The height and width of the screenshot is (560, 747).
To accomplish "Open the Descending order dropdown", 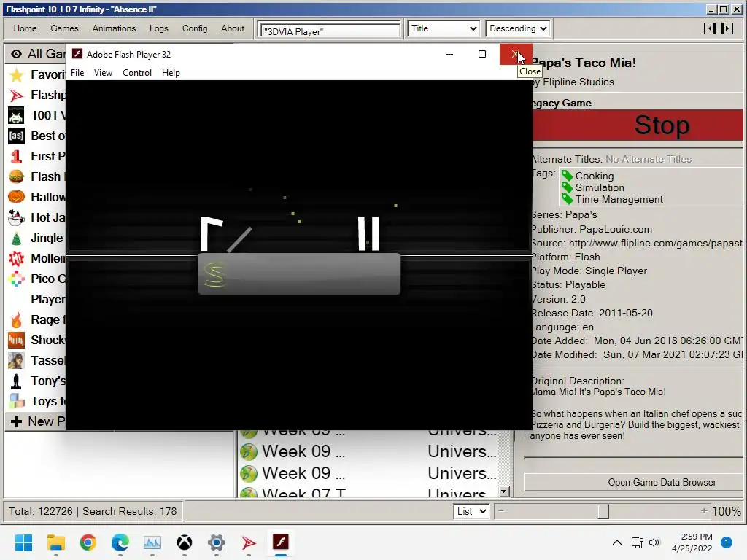I will [518, 28].
